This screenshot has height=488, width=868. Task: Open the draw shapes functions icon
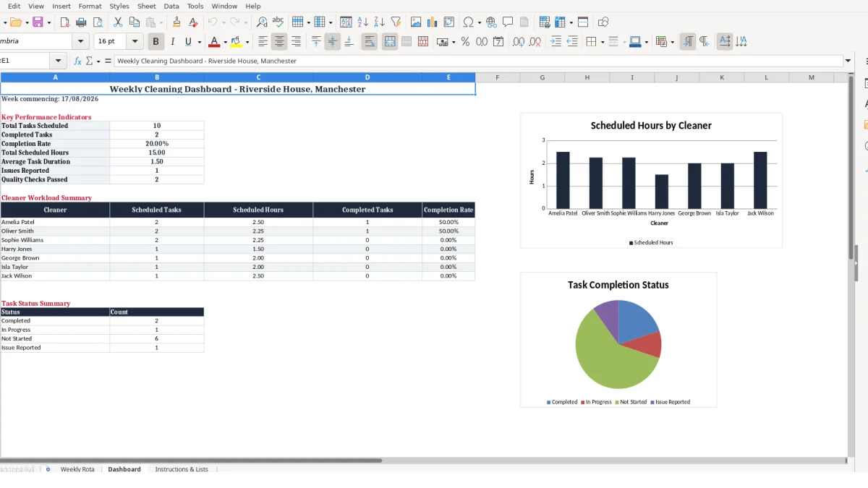(x=603, y=22)
